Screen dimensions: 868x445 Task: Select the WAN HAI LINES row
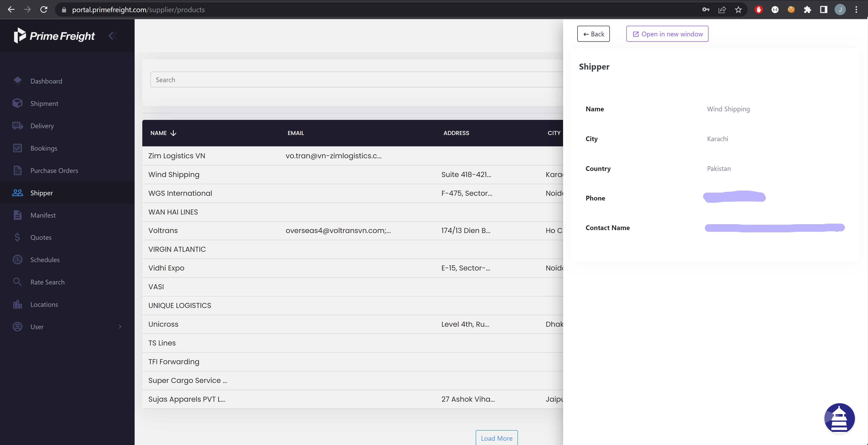[x=352, y=212]
